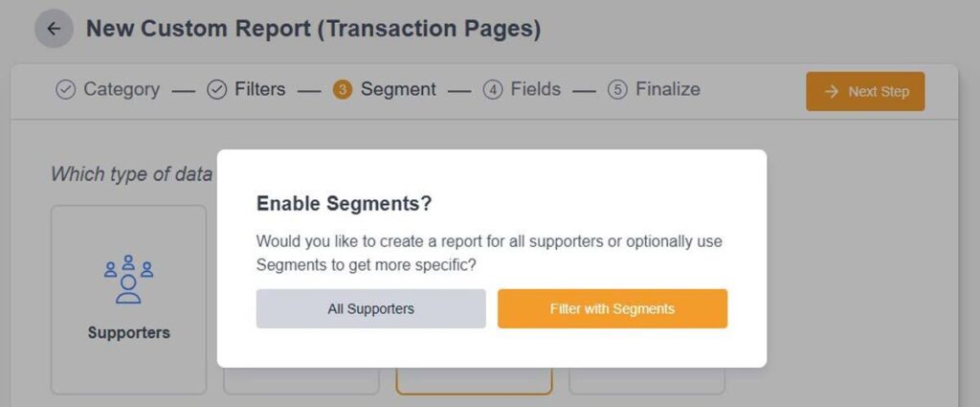The height and width of the screenshot is (407, 980).
Task: Select the orange-outlined data type card
Action: pos(475,381)
